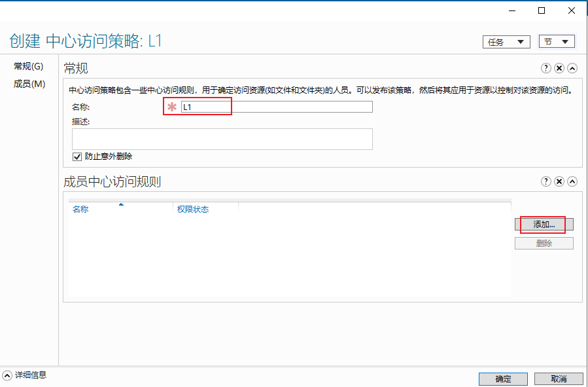Go to 常规(G) in left navigation
The image size is (588, 387).
pyautogui.click(x=29, y=66)
